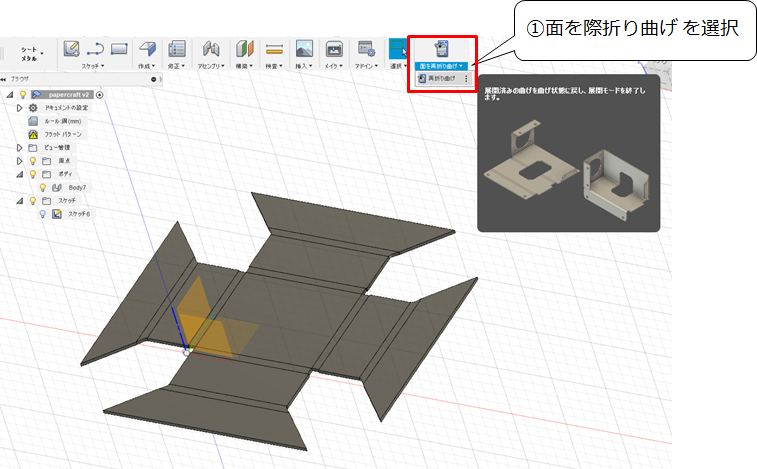Viewport: 757px width, 469px height.
Task: Click the 原点 folder icon
Action: pos(46,161)
